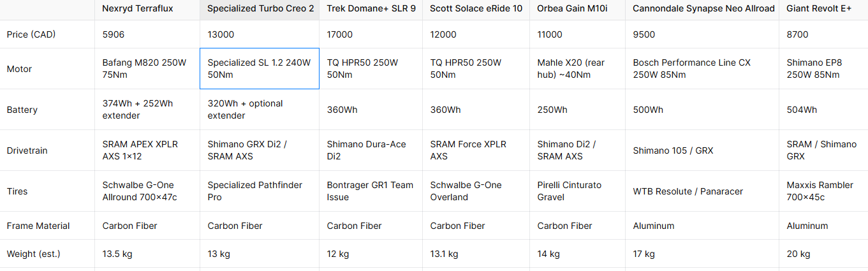Select the Specialized Turbo Creo 2 header
Viewport: 868px width, 271px height.
[261, 8]
